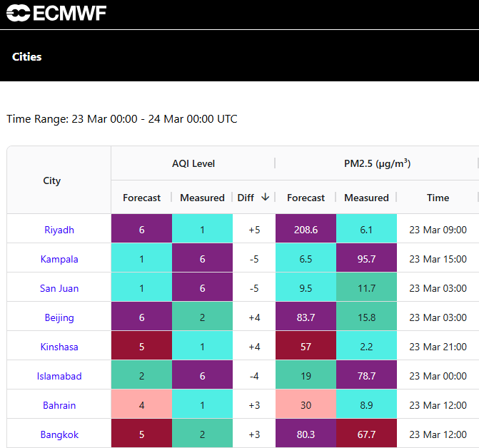Open the Kampala city link

(x=59, y=259)
